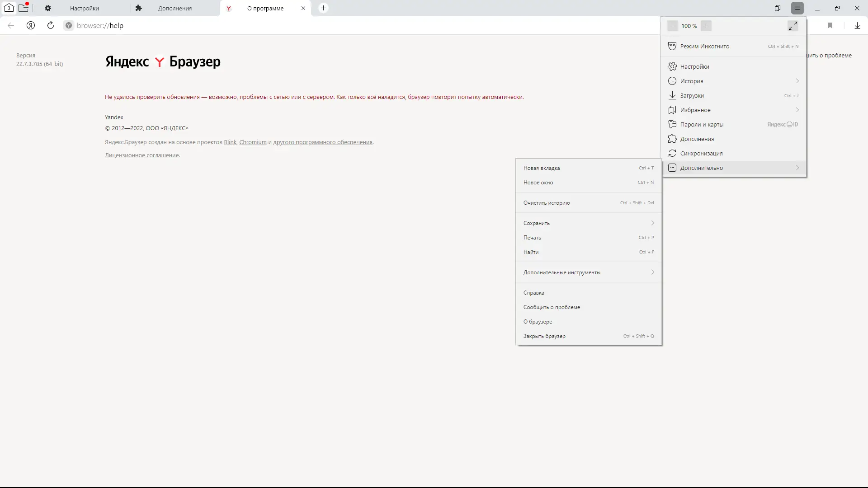Click the page reload icon
Screen dimensions: 868x488
tap(51, 25)
